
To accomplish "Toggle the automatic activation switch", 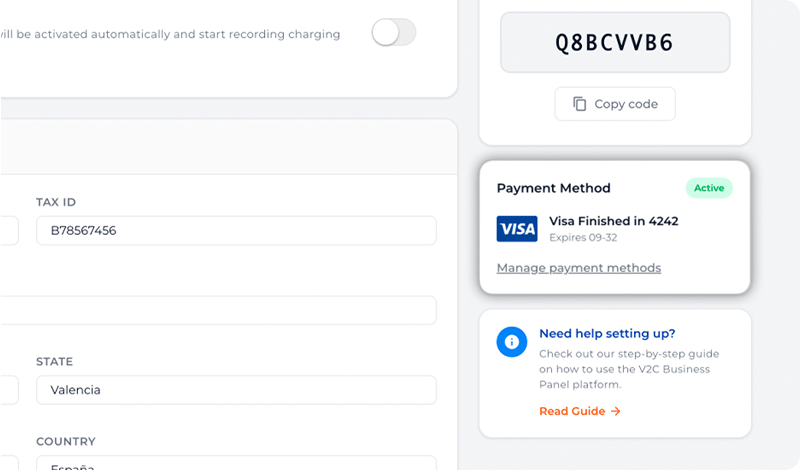I will [393, 32].
